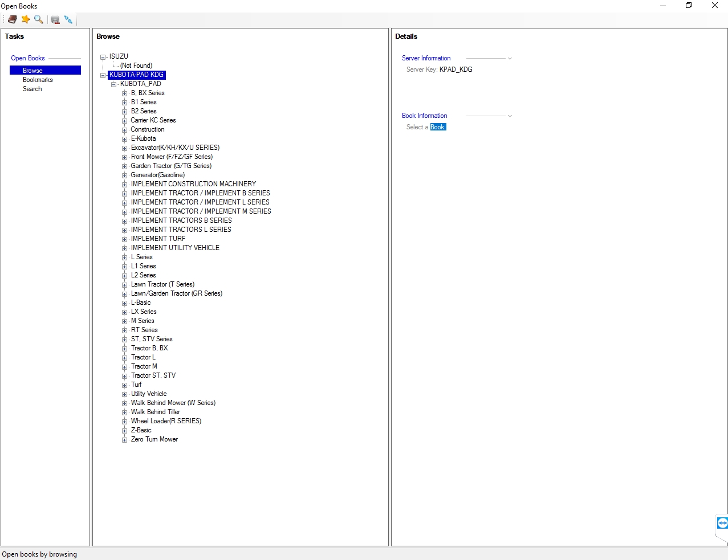Select L-Basic in the tree

(x=141, y=303)
